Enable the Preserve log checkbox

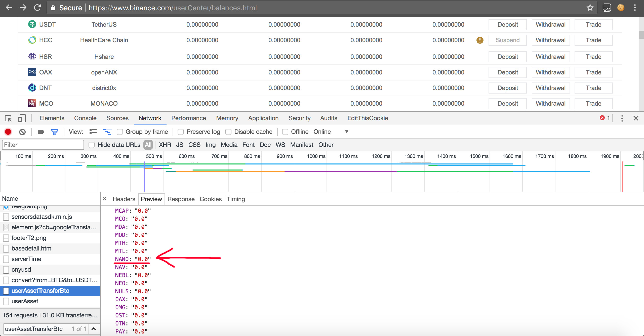click(181, 132)
